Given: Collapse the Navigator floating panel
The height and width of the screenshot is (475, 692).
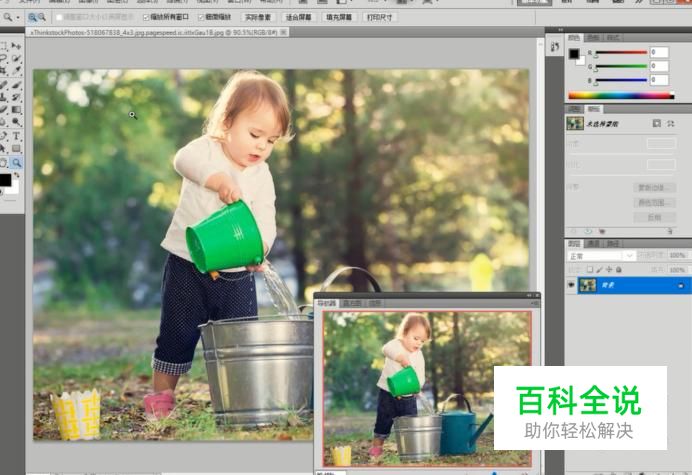Looking at the screenshot, I should coord(529,295).
